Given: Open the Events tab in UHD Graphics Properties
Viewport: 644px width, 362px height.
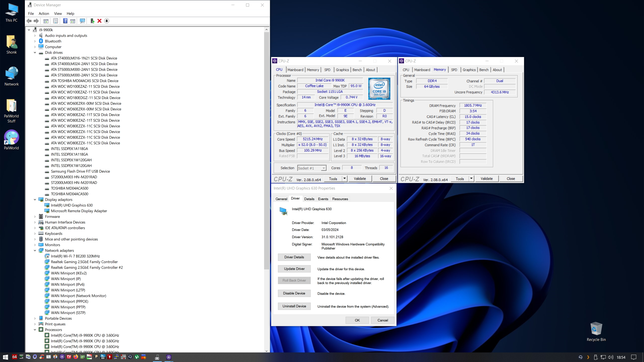Looking at the screenshot, I should click(323, 199).
